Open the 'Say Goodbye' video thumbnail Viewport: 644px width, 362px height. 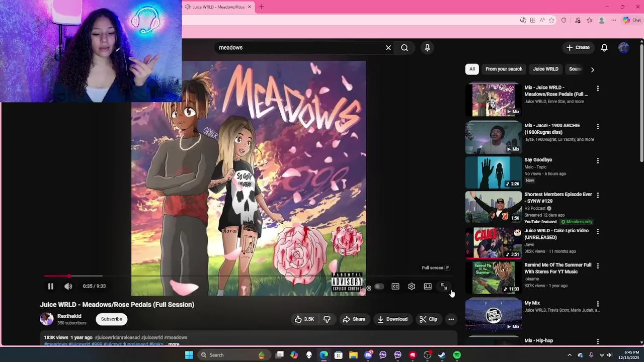(494, 172)
